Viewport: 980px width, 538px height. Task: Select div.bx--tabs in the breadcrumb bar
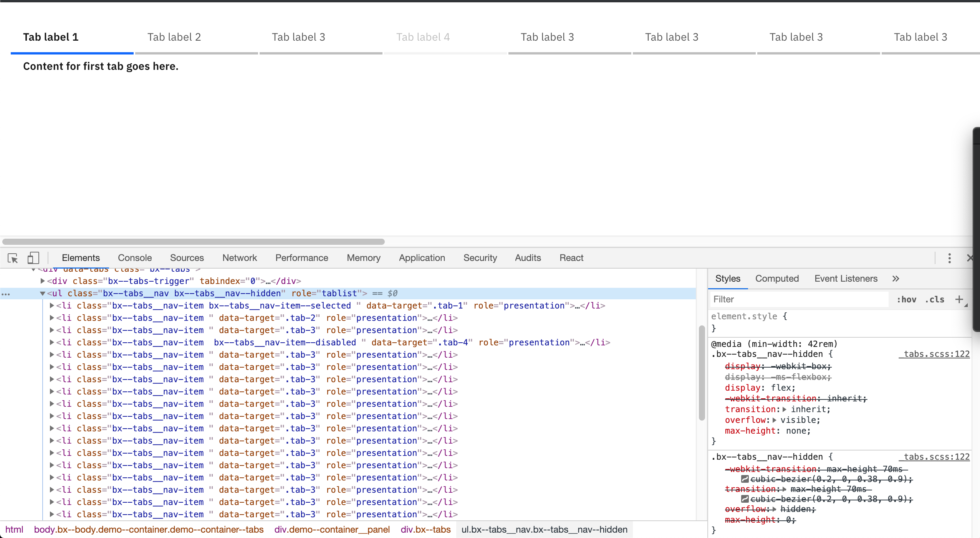click(x=425, y=529)
